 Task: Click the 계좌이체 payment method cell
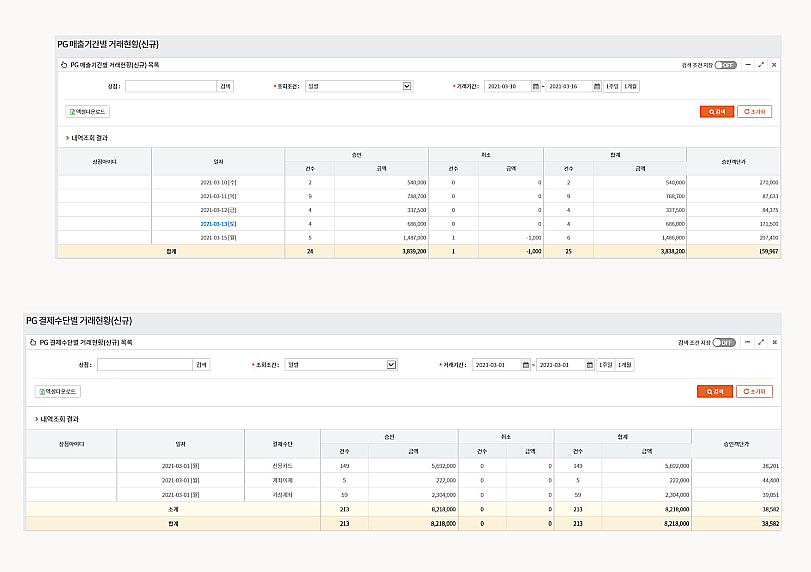pyautogui.click(x=282, y=480)
